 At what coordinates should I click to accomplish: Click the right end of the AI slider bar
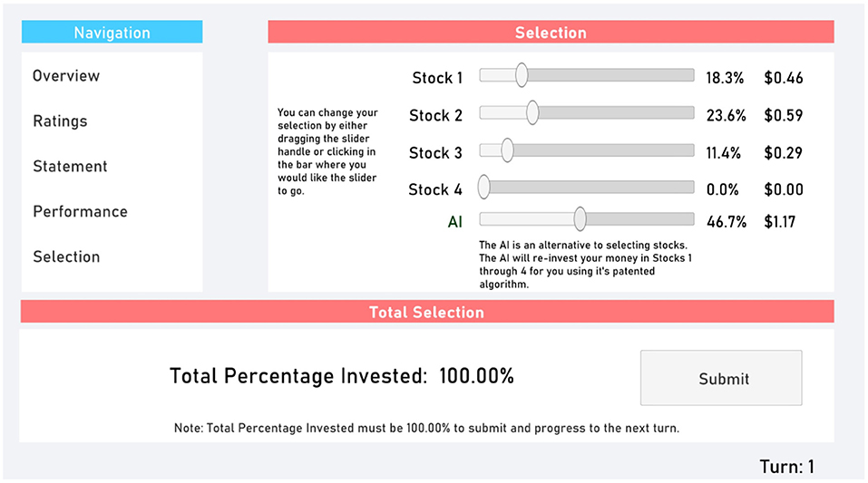point(692,219)
